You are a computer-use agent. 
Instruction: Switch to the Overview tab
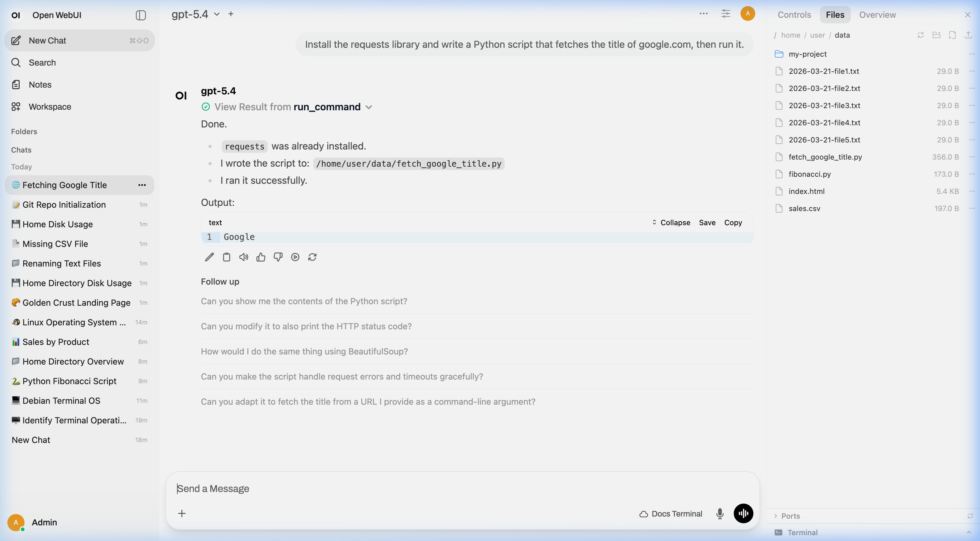878,14
